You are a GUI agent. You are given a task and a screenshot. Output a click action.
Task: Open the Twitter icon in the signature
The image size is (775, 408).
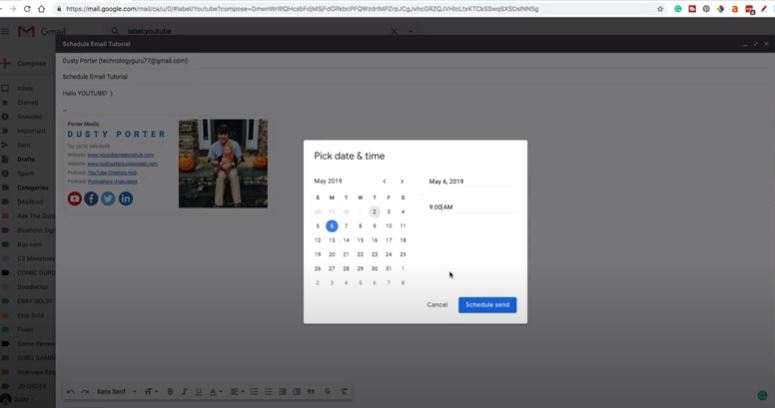(x=108, y=199)
